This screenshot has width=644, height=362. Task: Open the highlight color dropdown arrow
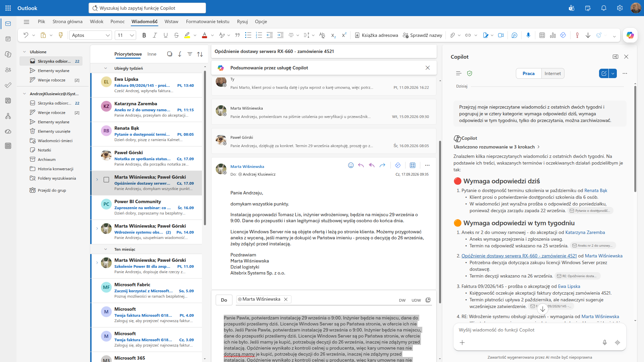coord(195,35)
